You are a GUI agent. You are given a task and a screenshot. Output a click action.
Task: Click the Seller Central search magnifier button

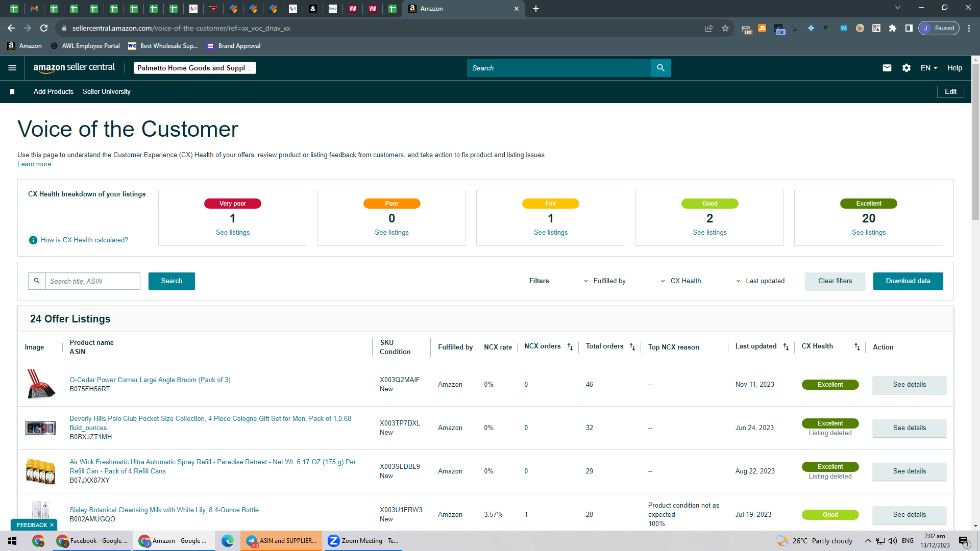[660, 68]
